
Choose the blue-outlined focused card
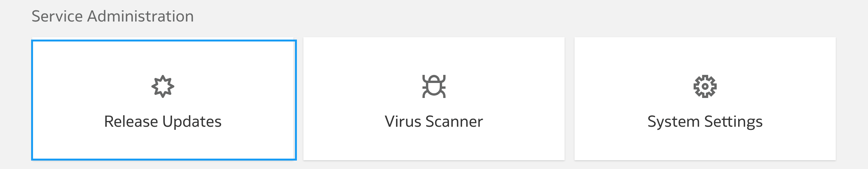pyautogui.click(x=164, y=100)
